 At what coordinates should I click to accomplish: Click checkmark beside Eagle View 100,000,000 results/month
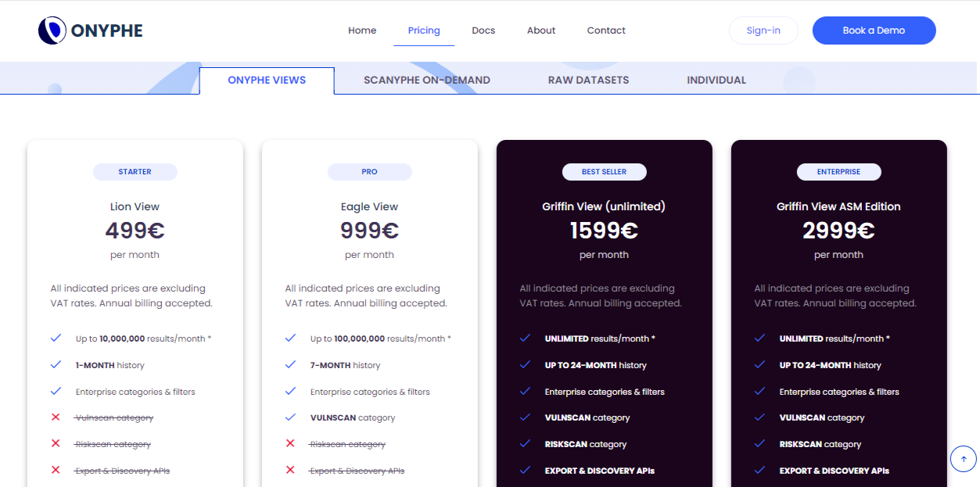tap(290, 338)
